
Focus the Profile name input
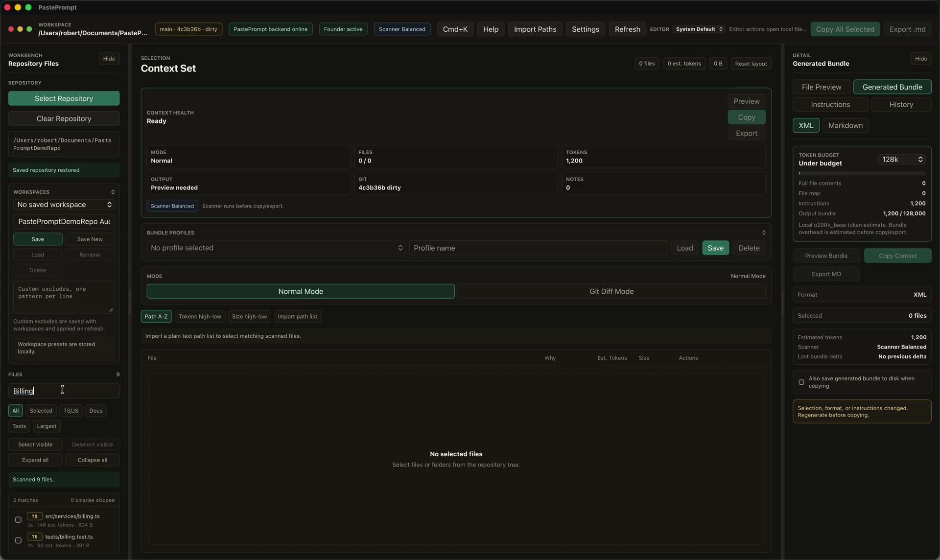pyautogui.click(x=538, y=248)
